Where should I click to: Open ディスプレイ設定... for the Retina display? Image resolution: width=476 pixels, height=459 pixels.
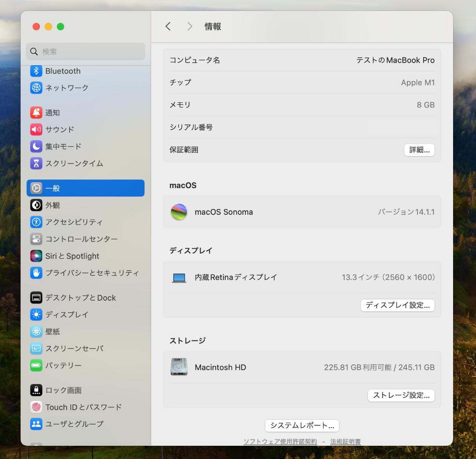click(x=397, y=305)
